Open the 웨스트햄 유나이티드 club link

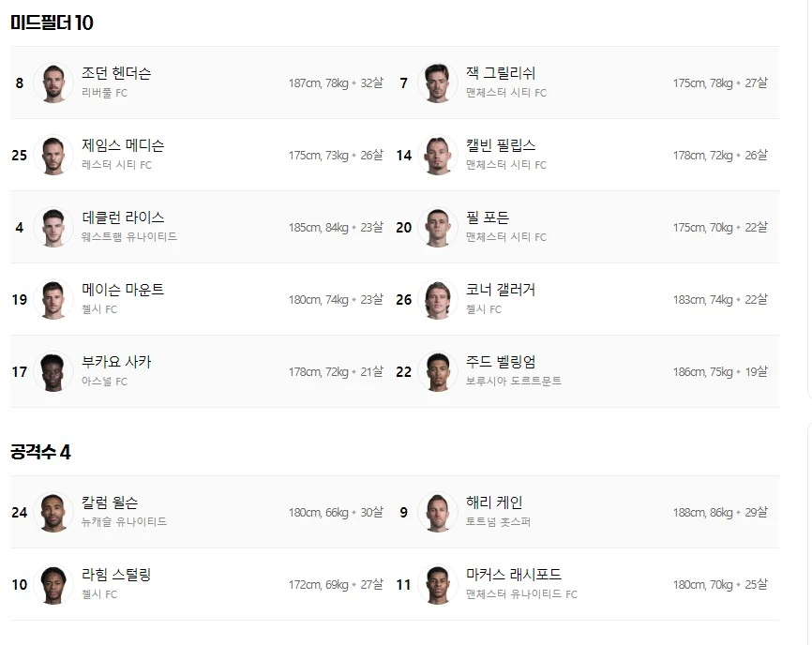[129, 237]
